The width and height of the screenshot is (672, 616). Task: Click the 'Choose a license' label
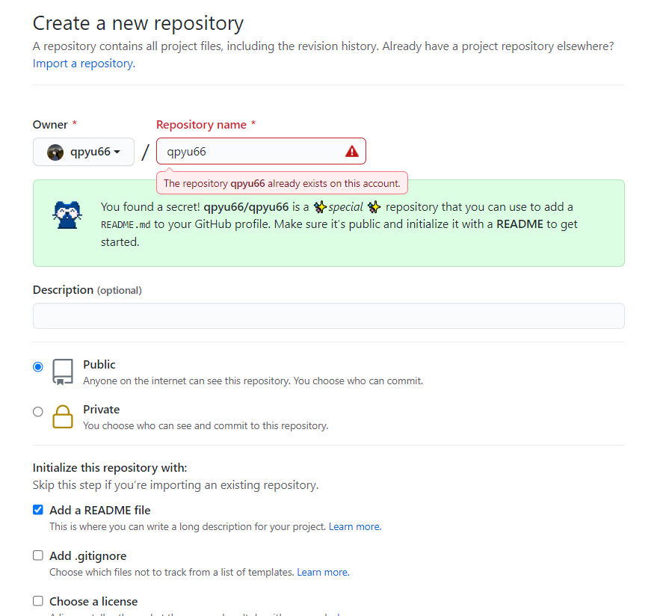(x=93, y=602)
